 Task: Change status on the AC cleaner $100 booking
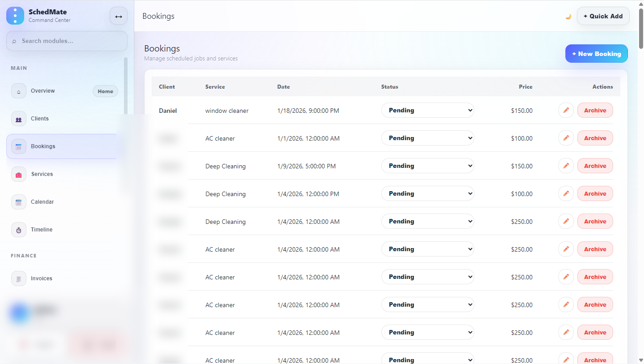pyautogui.click(x=427, y=138)
